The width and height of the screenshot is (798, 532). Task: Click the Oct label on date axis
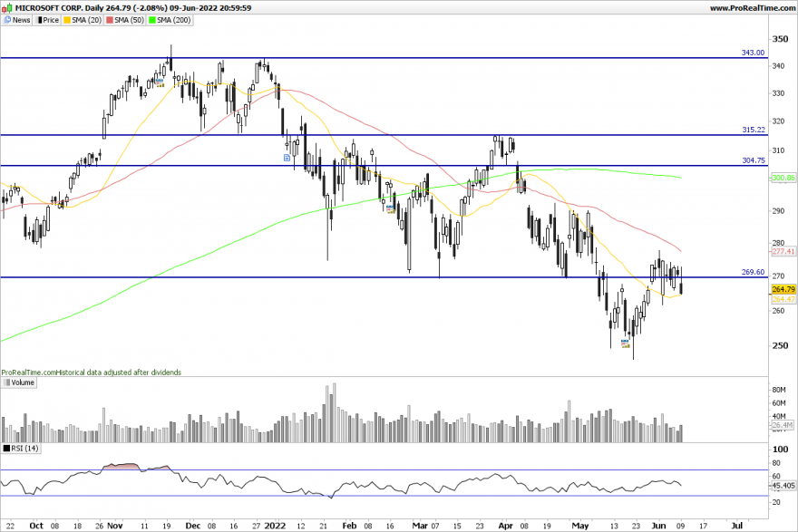click(36, 526)
